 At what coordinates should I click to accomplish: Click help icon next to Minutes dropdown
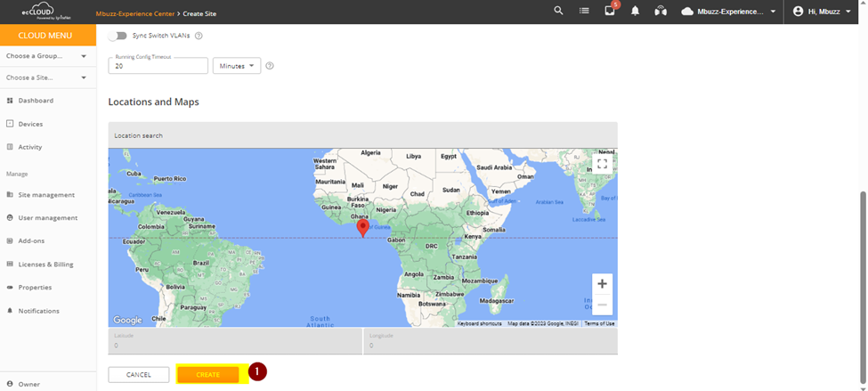270,65
